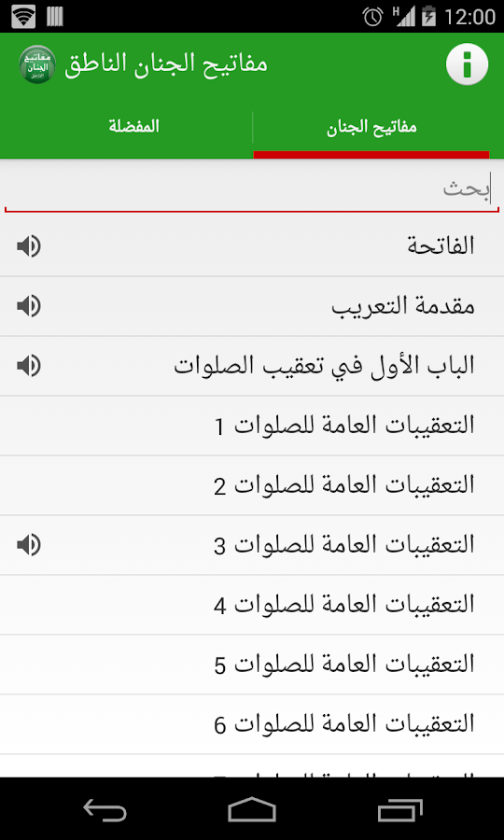The height and width of the screenshot is (840, 504).
Task: Tap the app logo in header
Action: click(37, 64)
